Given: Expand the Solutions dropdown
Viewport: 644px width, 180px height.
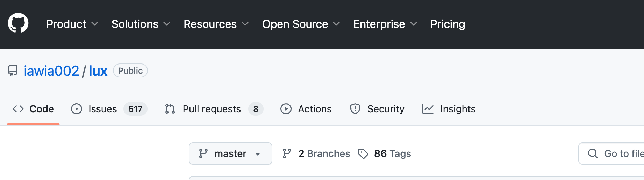Looking at the screenshot, I should 141,24.
